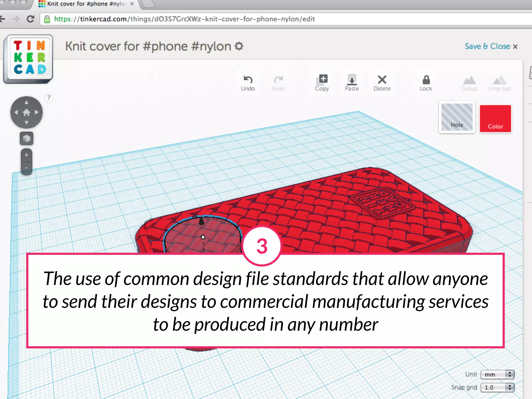View site security padlock info
Image resolution: width=532 pixels, height=399 pixels.
(47, 19)
